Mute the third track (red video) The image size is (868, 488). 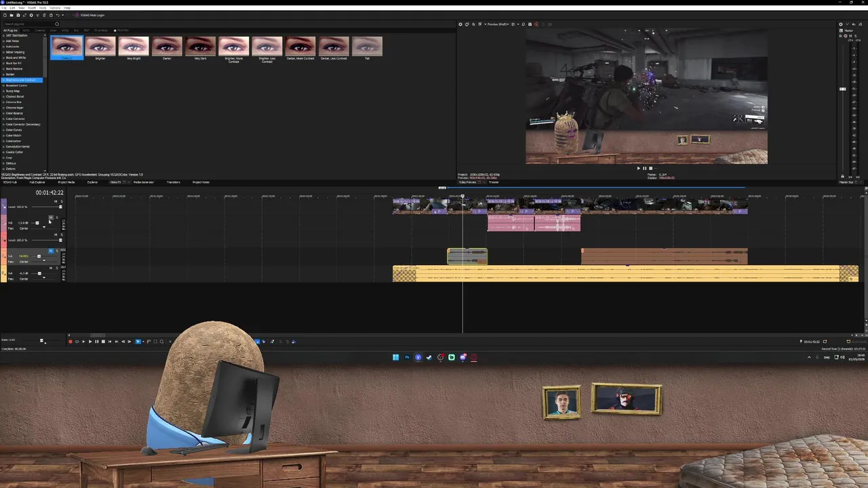click(x=56, y=235)
